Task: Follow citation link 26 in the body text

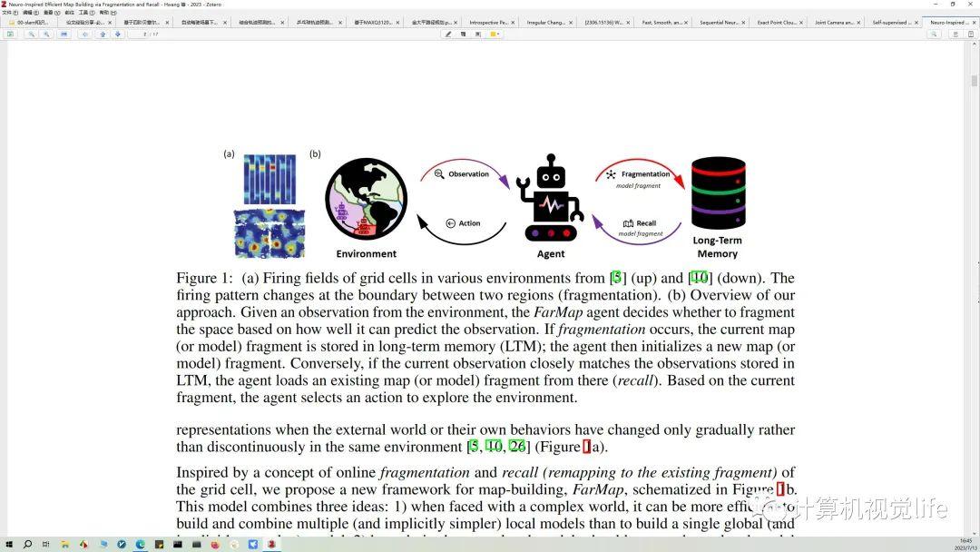Action: click(517, 446)
